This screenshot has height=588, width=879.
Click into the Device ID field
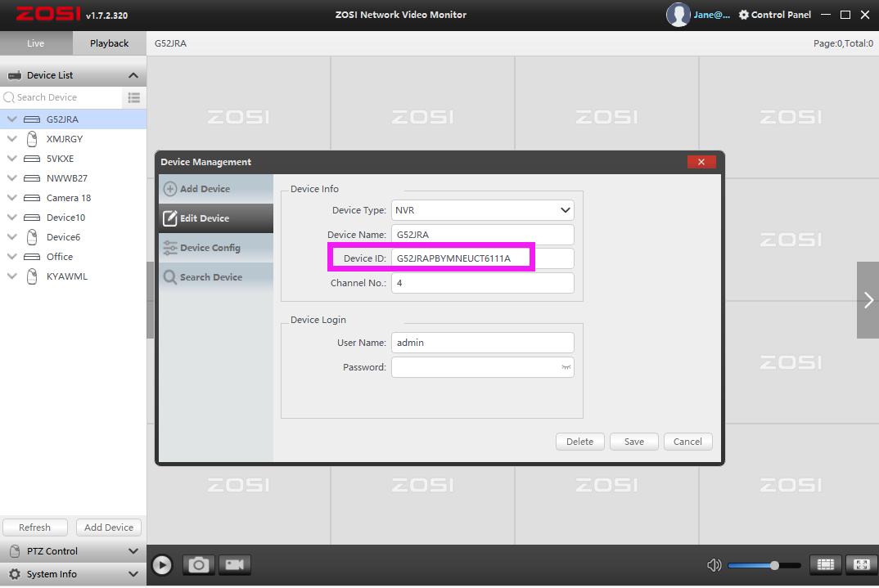point(483,258)
